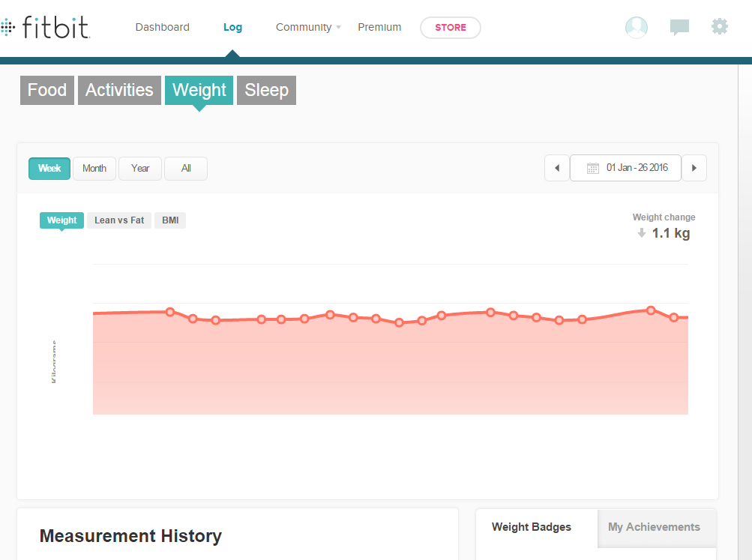This screenshot has height=560, width=752.
Task: Open the Sleep log tab
Action: (267, 90)
